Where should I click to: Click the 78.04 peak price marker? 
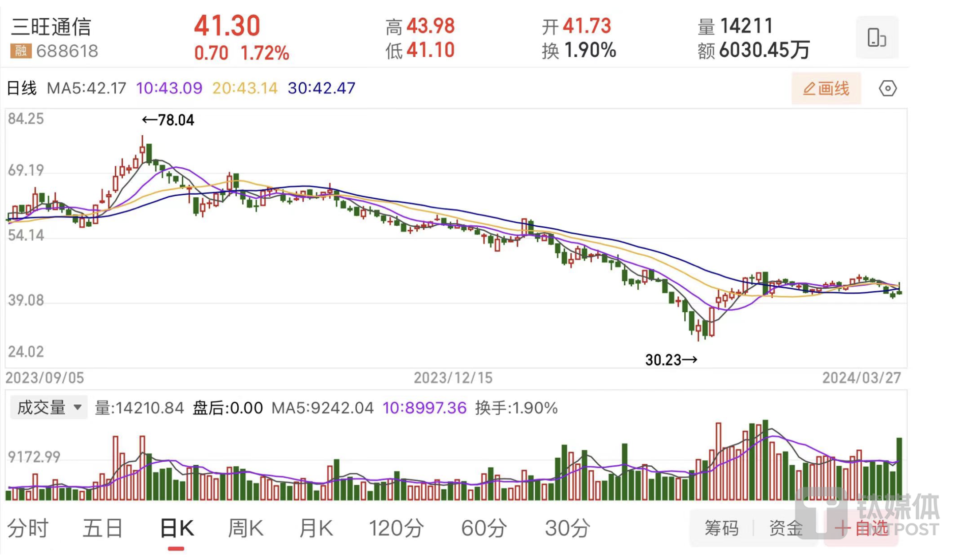pos(168,120)
